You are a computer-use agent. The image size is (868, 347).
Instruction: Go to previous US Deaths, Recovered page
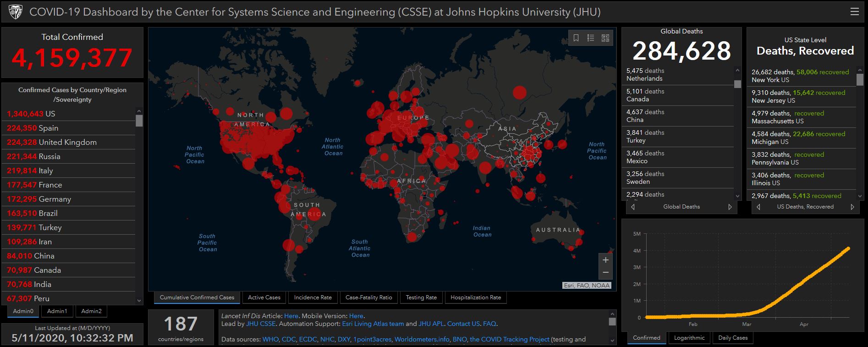tap(758, 207)
